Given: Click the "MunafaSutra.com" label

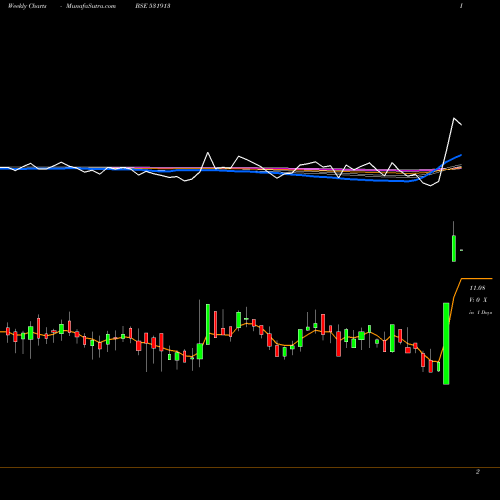Looking at the screenshot, I should 91,6.
